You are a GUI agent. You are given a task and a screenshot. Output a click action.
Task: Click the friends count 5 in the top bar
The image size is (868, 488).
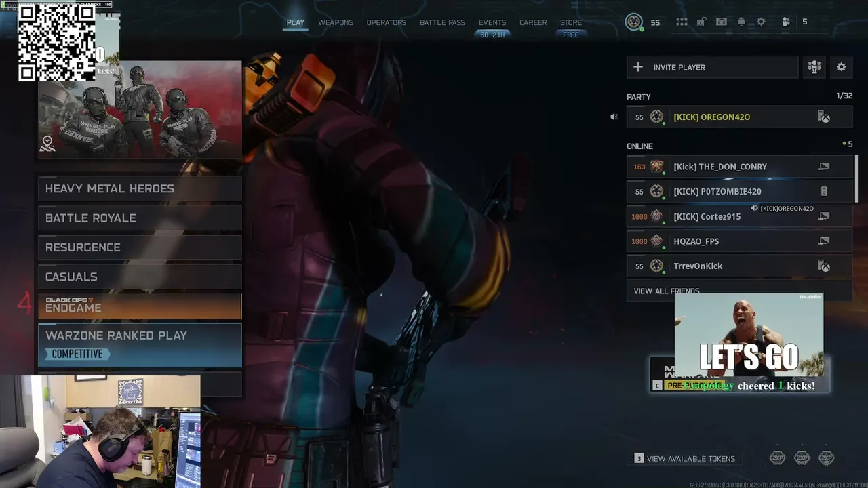tap(805, 22)
